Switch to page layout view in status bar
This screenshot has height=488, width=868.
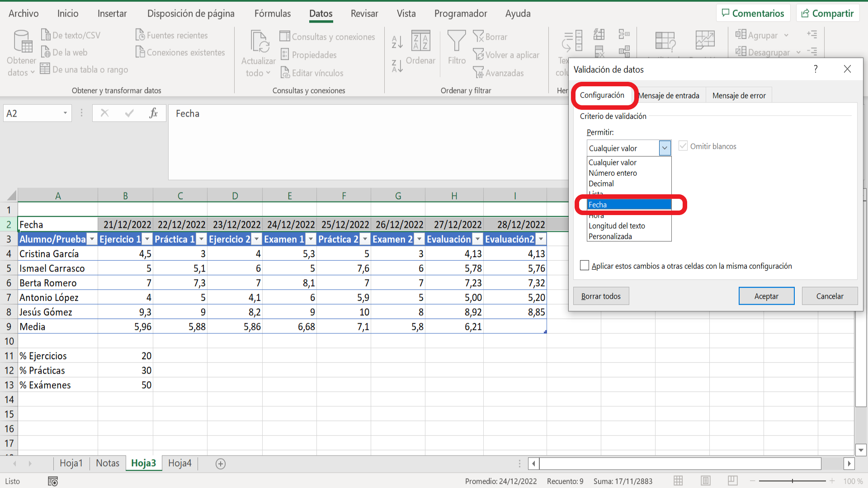coord(706,481)
